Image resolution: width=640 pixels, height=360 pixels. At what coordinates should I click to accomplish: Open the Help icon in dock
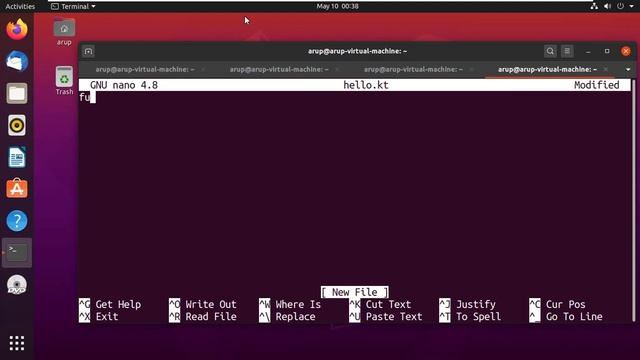coord(17,221)
